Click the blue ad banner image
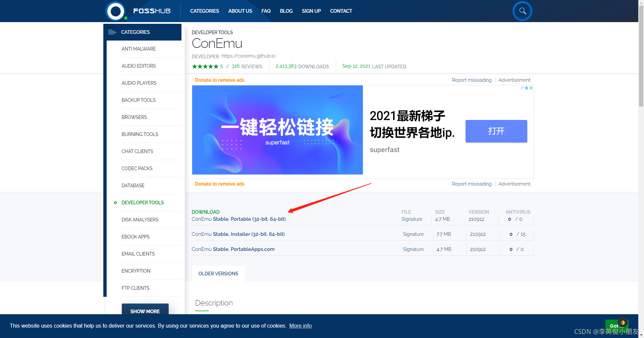The image size is (644, 338). pyautogui.click(x=277, y=130)
